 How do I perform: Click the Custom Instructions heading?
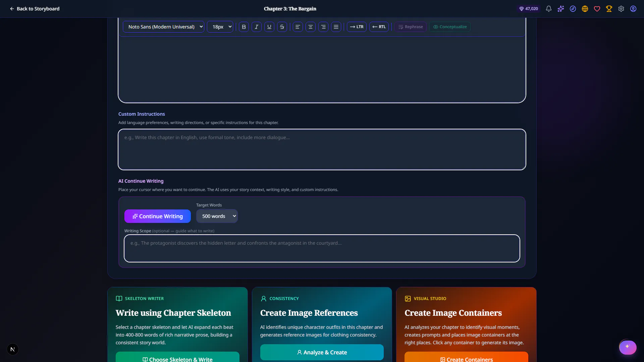(x=142, y=114)
